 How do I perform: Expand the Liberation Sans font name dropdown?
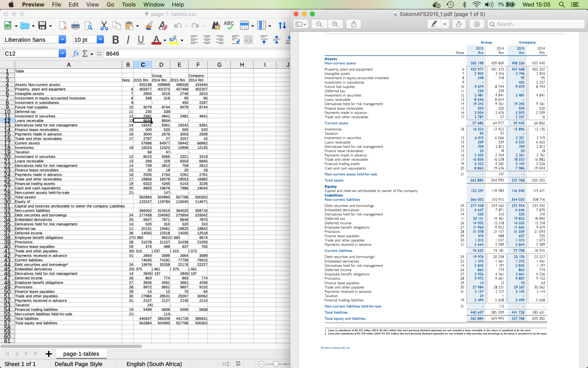pyautogui.click(x=62, y=39)
